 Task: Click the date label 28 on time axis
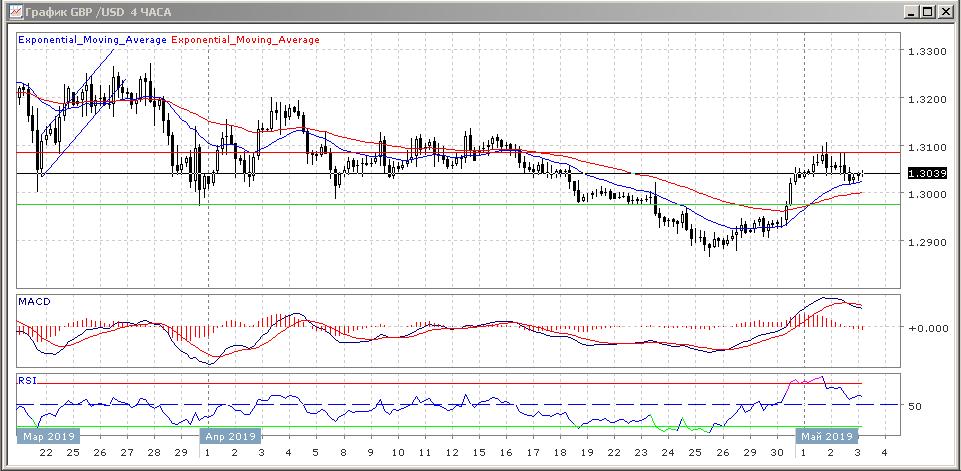point(154,453)
